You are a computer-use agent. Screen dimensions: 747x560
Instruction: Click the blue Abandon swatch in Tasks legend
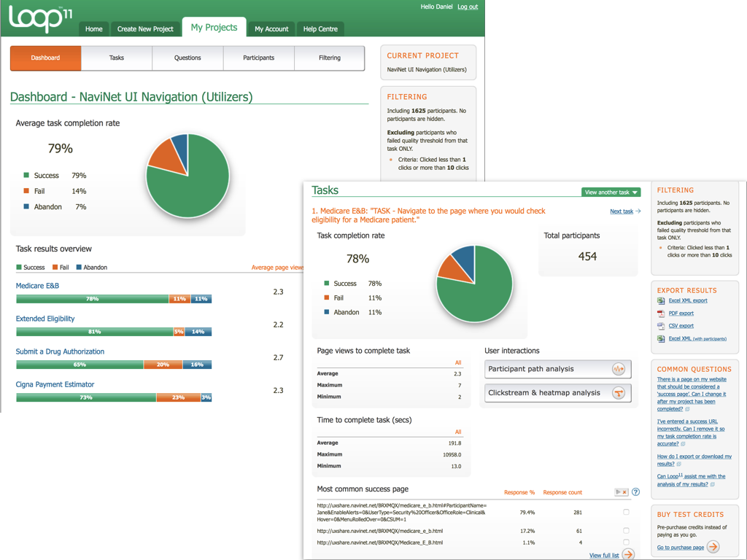coord(326,312)
